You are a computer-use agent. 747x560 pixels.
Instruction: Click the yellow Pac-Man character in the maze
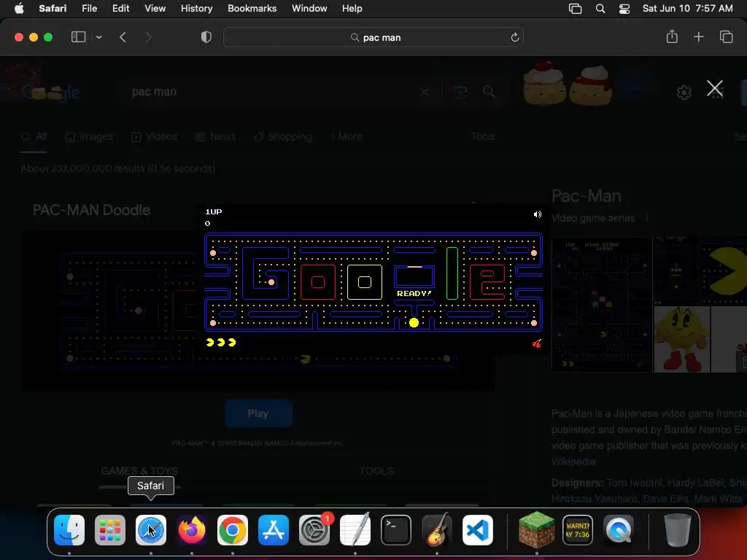point(414,323)
